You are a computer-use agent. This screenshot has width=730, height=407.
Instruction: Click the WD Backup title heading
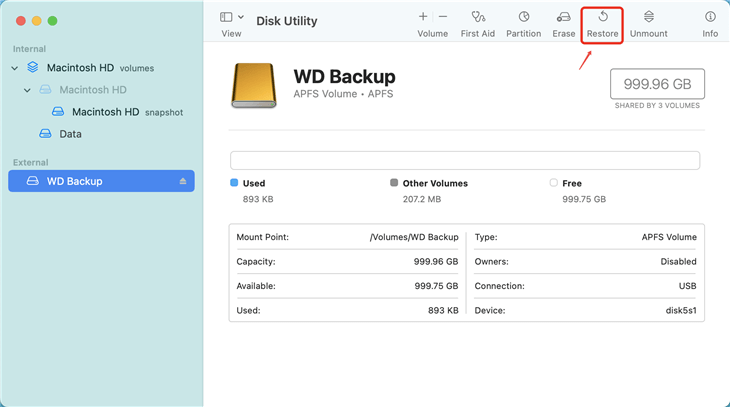pyautogui.click(x=345, y=76)
